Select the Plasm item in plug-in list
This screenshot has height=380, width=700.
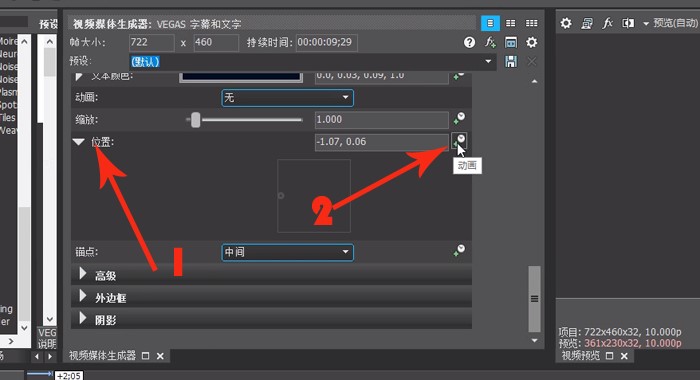click(8, 92)
